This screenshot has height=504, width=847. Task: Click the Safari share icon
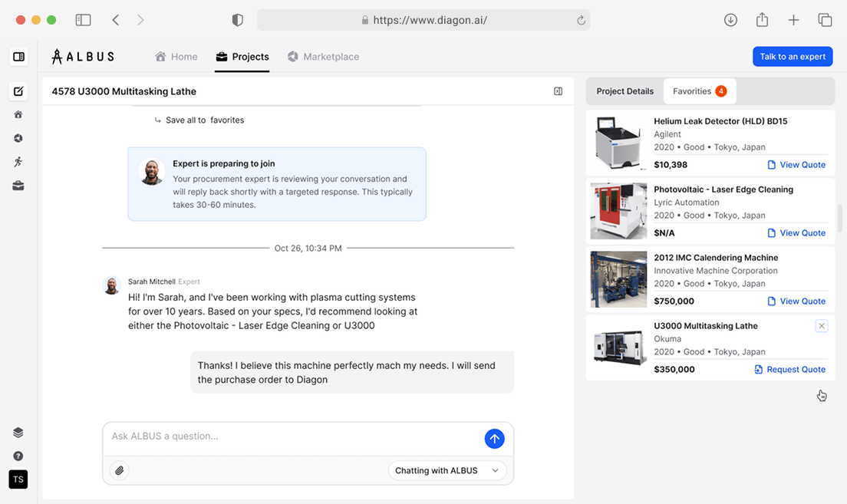click(762, 20)
